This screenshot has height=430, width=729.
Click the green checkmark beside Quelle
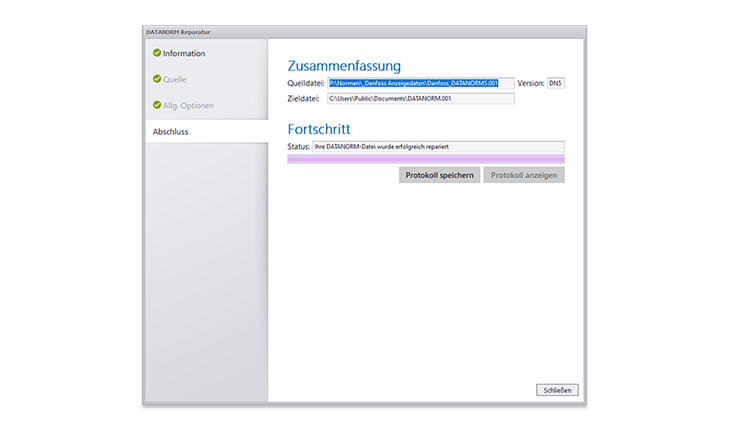tap(157, 79)
